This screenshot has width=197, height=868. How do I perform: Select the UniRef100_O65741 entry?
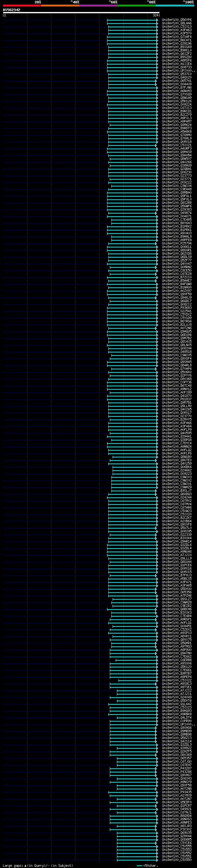point(177,81)
